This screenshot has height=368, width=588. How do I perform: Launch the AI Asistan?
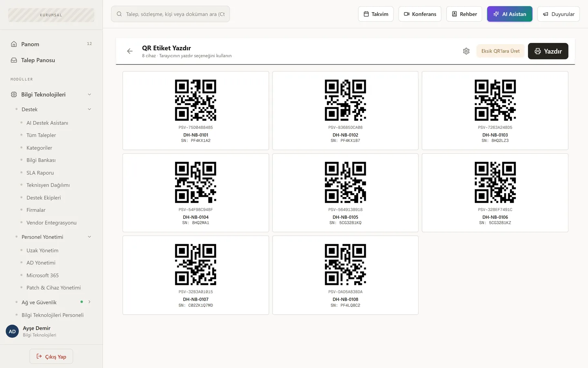pos(510,14)
